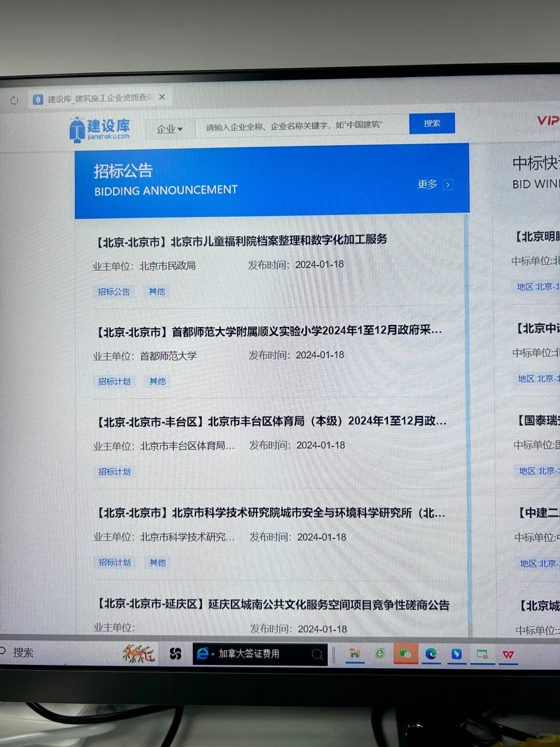This screenshot has width=560, height=747.
Task: Click a 地区:北京 link in the winning bids panel
Action: coord(537,287)
